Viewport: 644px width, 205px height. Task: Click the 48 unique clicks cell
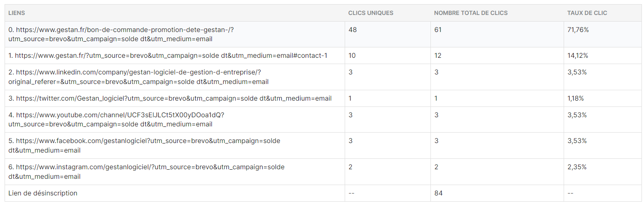point(353,30)
